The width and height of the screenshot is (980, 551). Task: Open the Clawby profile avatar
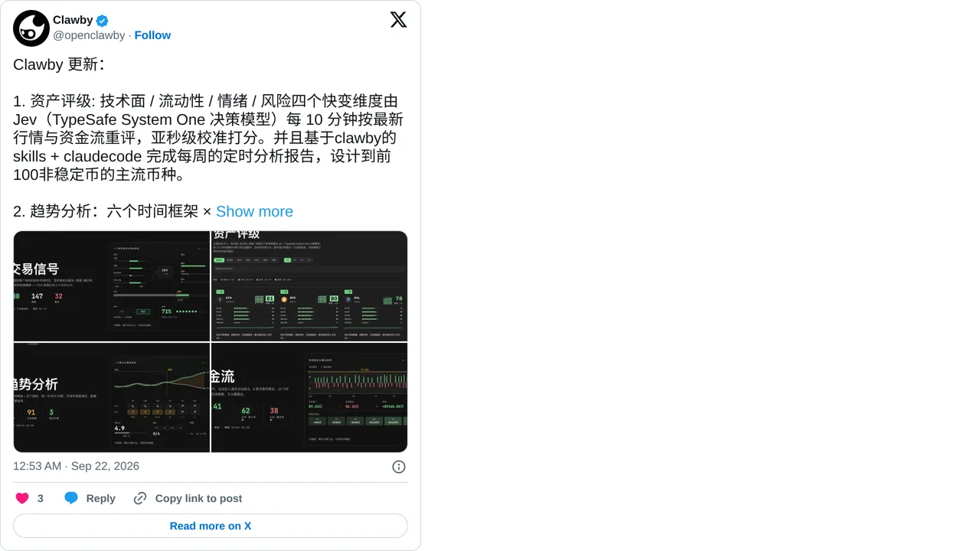(x=31, y=28)
